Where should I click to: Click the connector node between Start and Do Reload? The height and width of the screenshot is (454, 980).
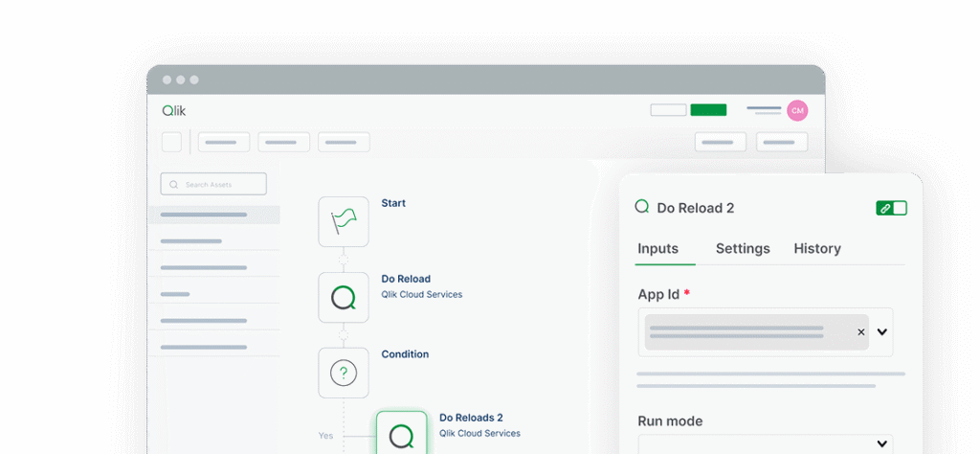click(x=344, y=260)
